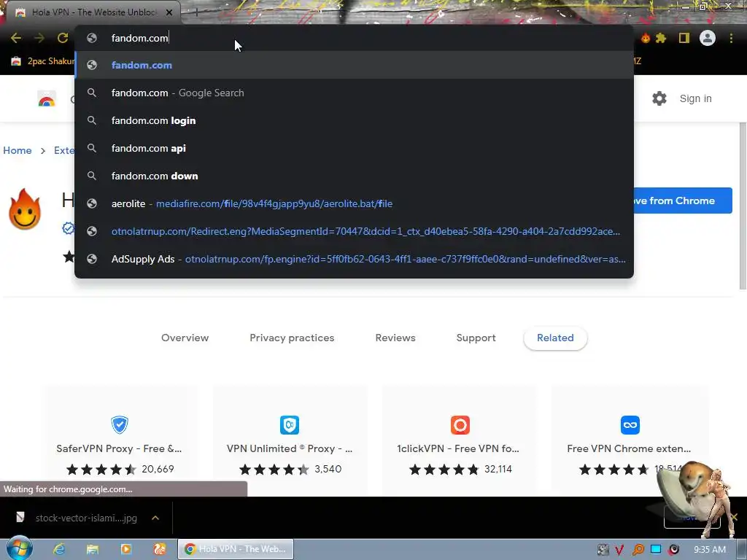
Task: Open the 2pac Shakur bookmark
Action: (43, 61)
